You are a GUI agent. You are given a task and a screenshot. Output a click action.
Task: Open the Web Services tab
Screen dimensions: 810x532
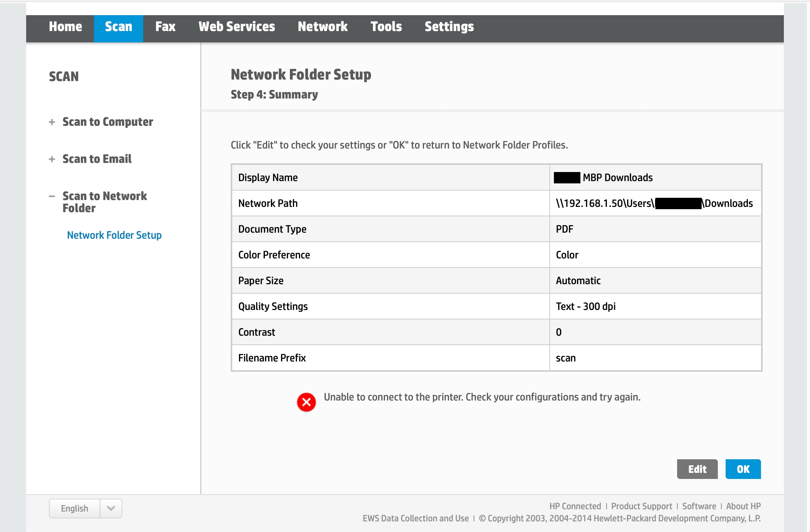(237, 27)
